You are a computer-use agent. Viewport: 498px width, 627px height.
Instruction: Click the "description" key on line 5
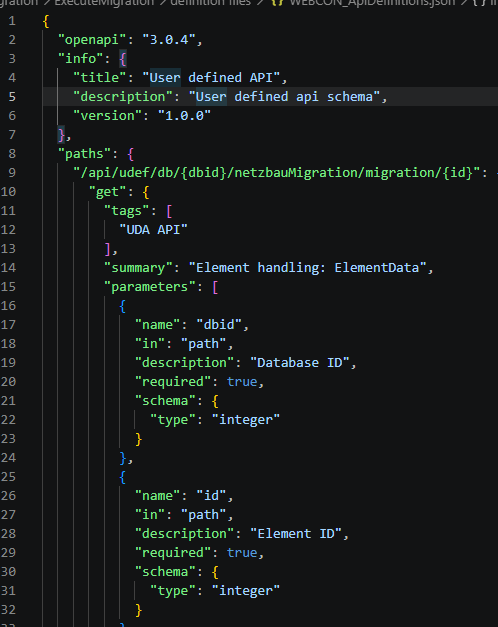(123, 97)
